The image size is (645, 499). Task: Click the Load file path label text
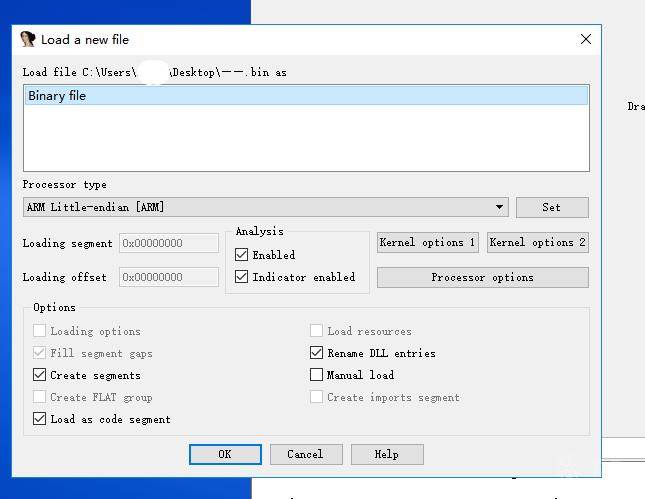coord(155,72)
